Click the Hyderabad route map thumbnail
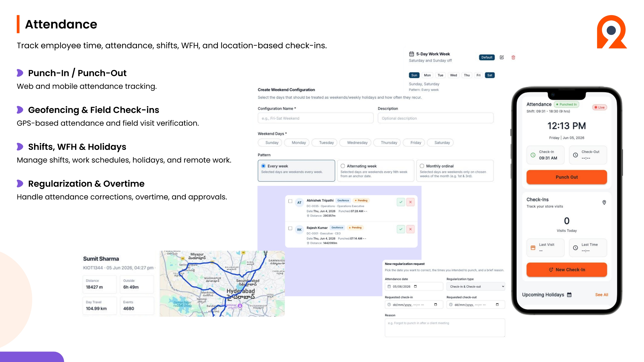The width and height of the screenshot is (644, 362). pos(222,284)
